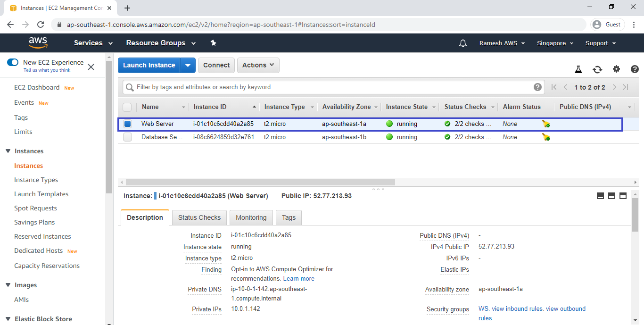Viewport: 644px width, 325px height.
Task: Open Resource Groups menu
Action: (x=161, y=43)
